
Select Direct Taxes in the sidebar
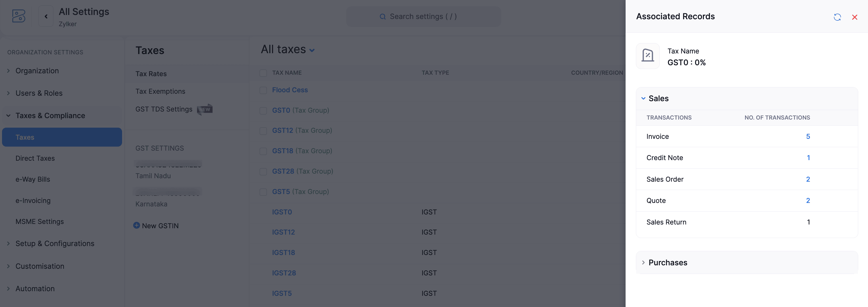coord(35,158)
